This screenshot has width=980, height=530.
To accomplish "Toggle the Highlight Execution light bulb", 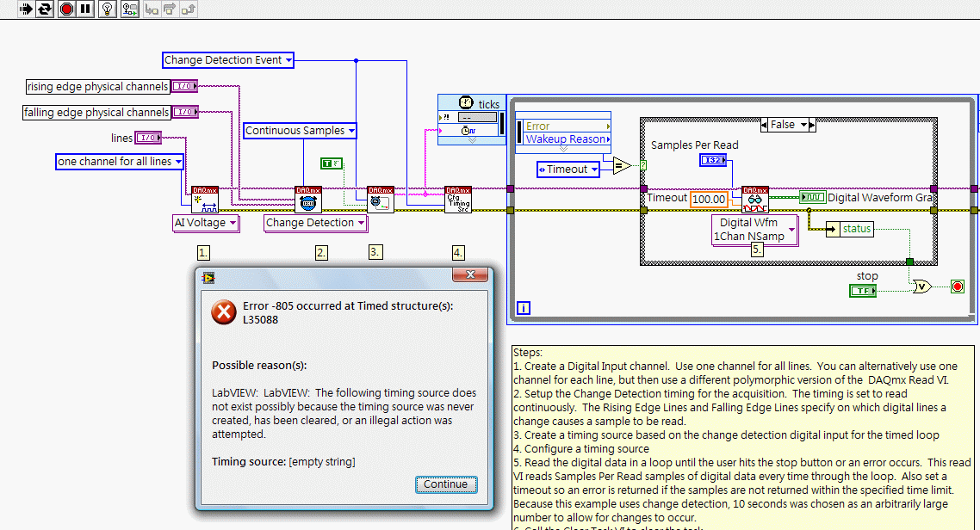I will click(x=107, y=9).
